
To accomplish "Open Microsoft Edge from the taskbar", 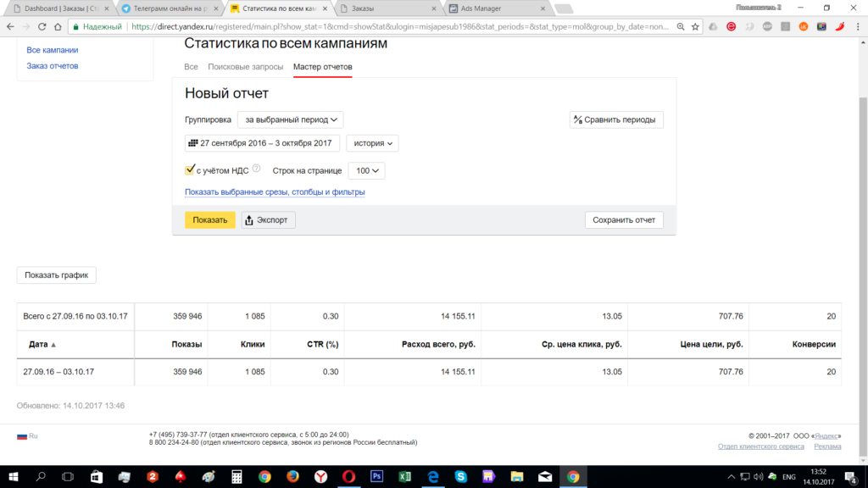I will click(x=433, y=476).
